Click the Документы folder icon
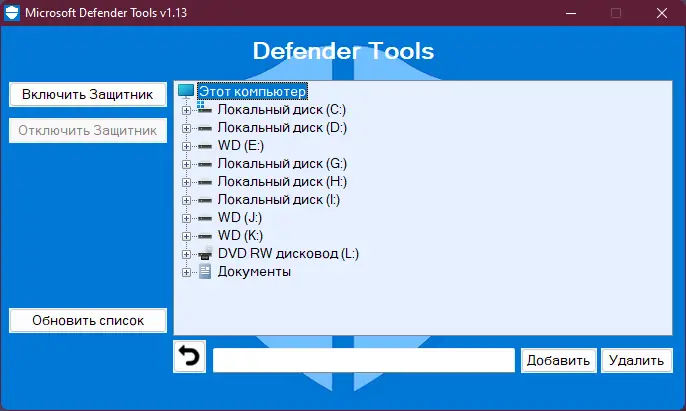686x411 pixels. pyautogui.click(x=205, y=271)
